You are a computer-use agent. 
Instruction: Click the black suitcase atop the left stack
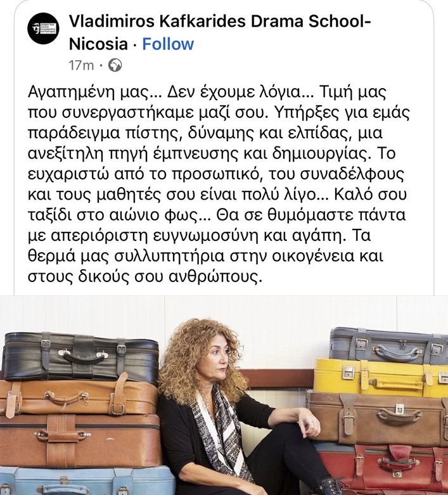(80, 356)
